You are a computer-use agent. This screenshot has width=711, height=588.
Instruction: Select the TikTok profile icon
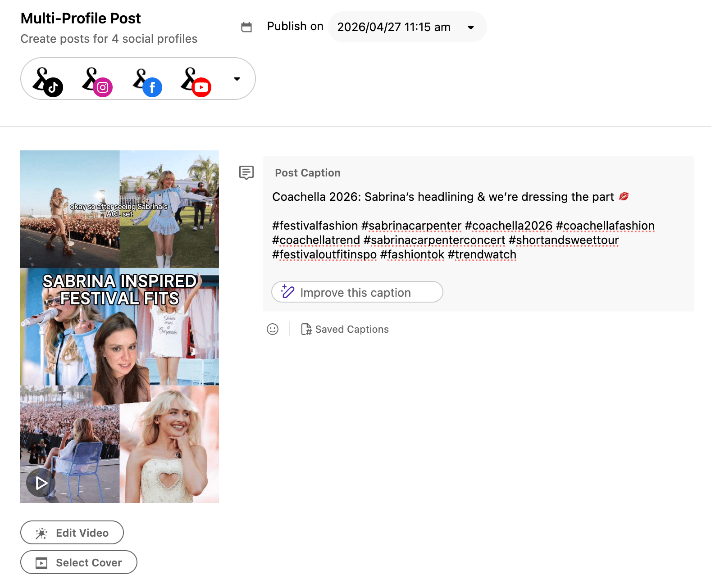(x=48, y=81)
